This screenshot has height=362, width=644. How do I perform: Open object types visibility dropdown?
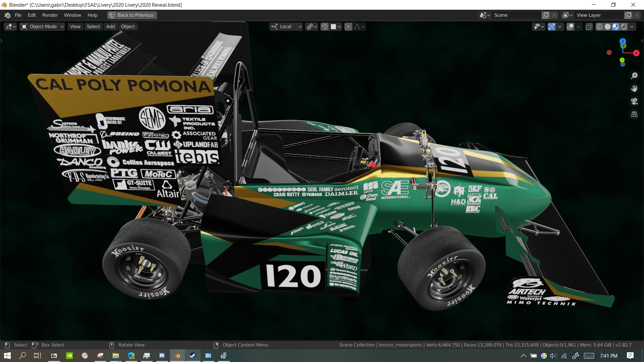pyautogui.click(x=539, y=26)
